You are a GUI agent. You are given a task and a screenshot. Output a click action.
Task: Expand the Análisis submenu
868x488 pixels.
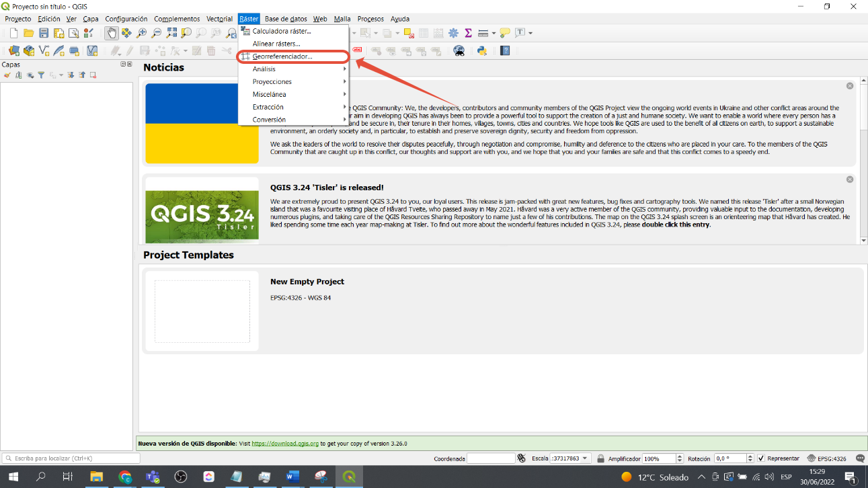click(293, 69)
